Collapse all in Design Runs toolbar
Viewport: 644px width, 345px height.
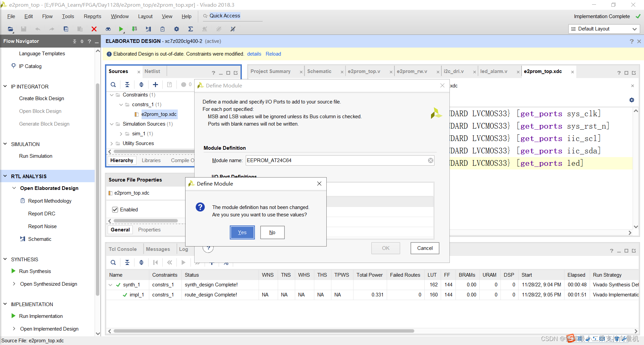tap(127, 263)
